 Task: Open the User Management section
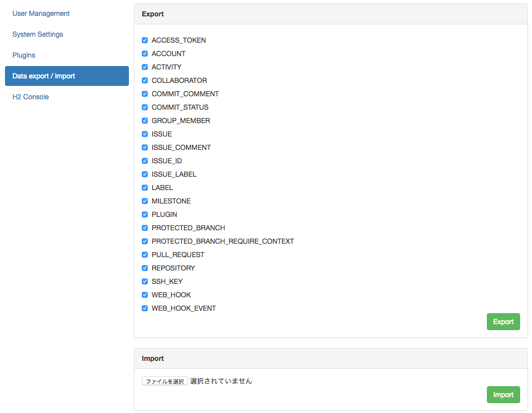click(41, 13)
